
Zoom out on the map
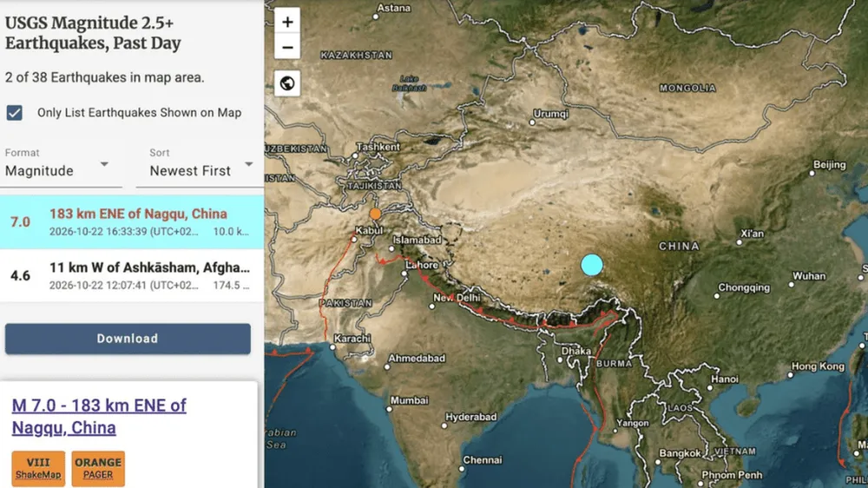[x=287, y=47]
